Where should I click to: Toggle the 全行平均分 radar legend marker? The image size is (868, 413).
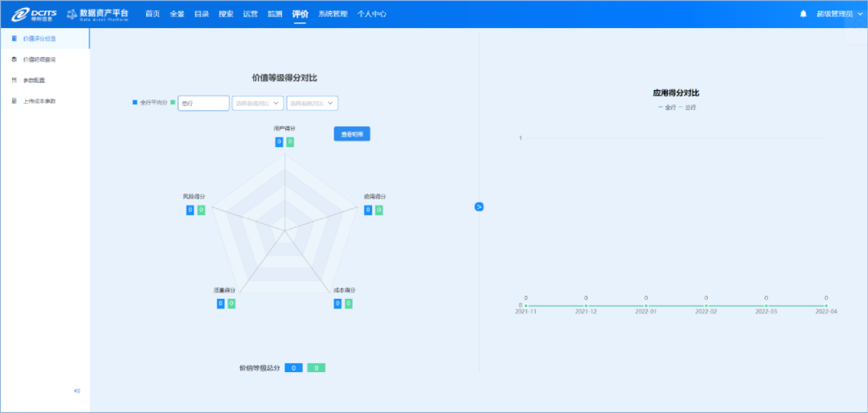(135, 103)
